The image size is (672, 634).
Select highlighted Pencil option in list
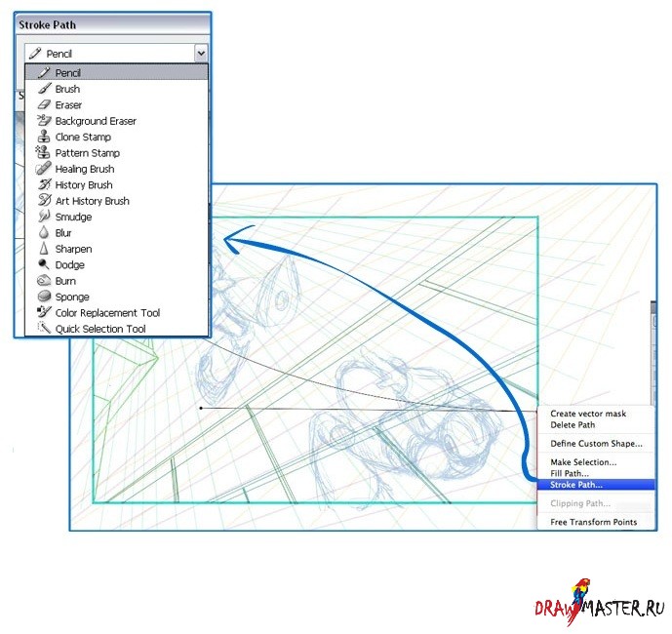[116, 72]
